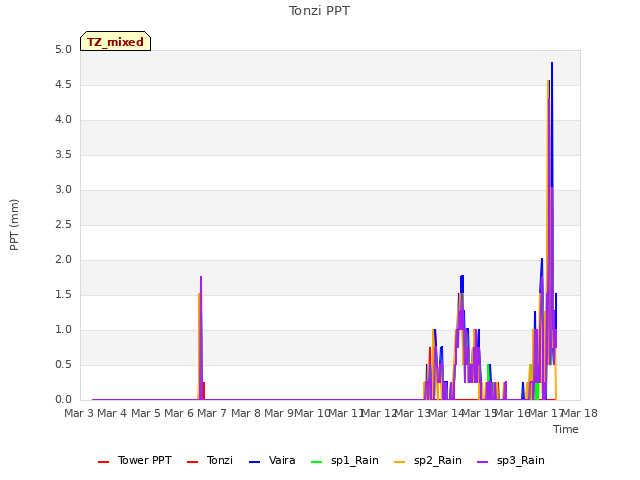640x480 pixels.
Task: Click the green sp1_Rain legend swatch
Action: pos(316,462)
